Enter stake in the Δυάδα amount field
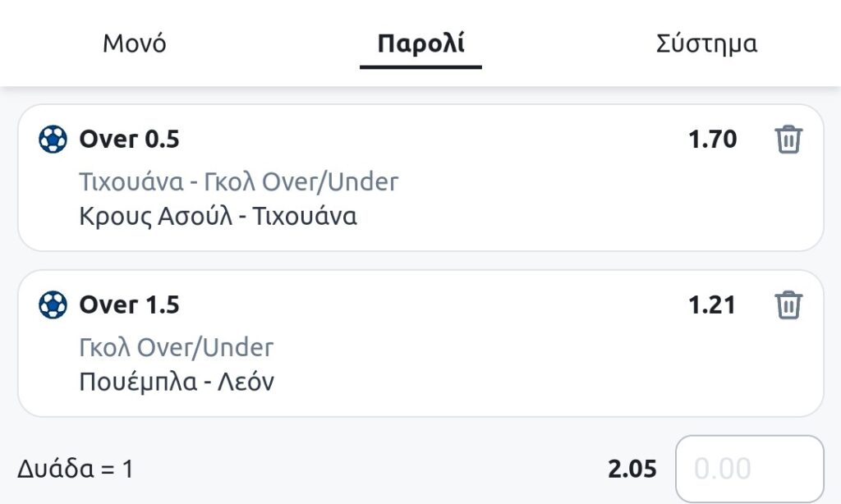This screenshot has height=504, width=841. [748, 469]
